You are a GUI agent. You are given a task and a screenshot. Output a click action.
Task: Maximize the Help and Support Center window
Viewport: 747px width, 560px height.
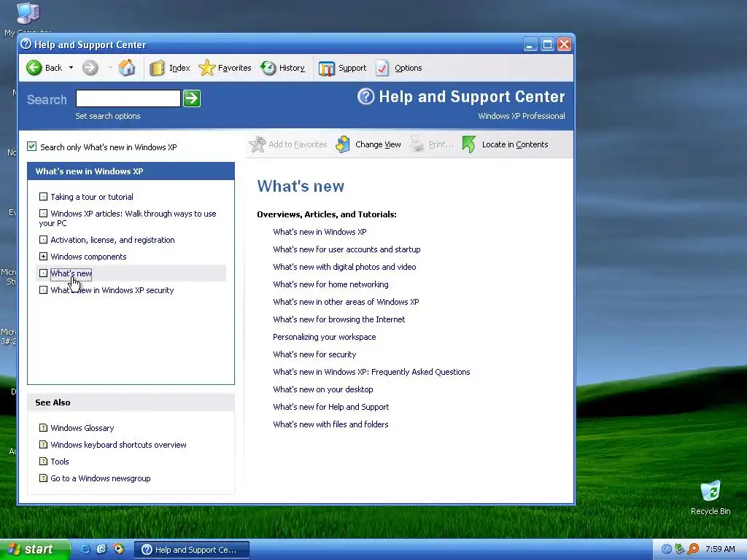(x=547, y=44)
